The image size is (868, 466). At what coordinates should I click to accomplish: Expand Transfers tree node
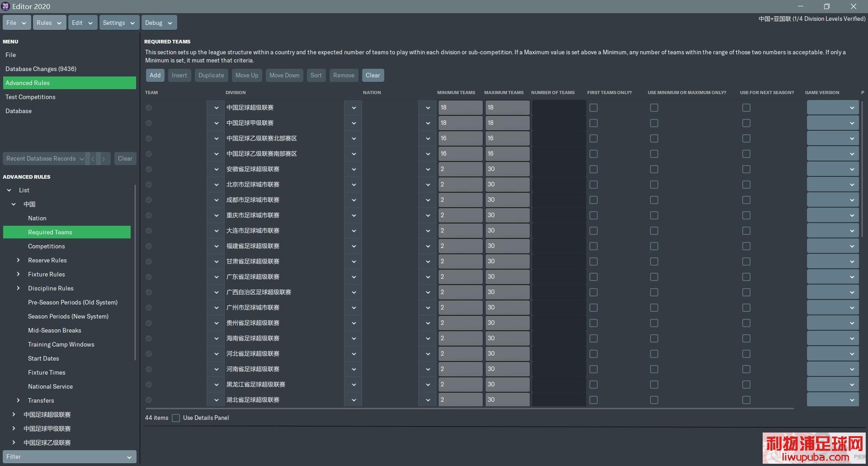tap(18, 401)
